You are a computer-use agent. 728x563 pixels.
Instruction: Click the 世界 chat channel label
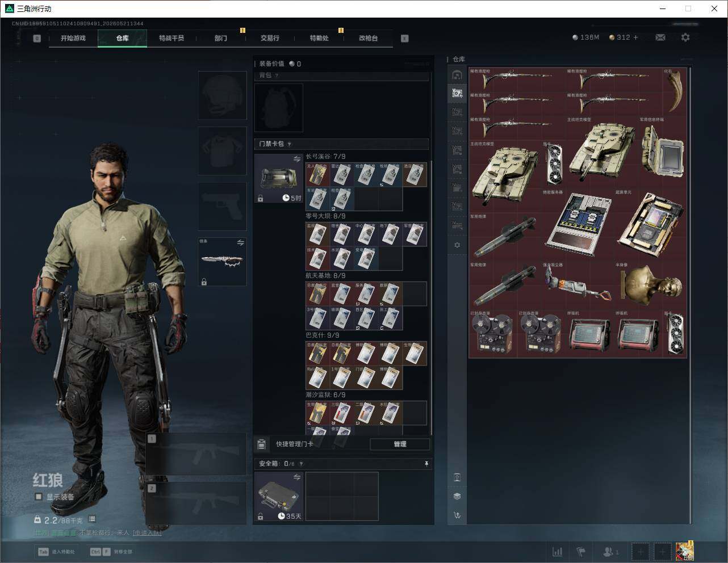(x=41, y=533)
